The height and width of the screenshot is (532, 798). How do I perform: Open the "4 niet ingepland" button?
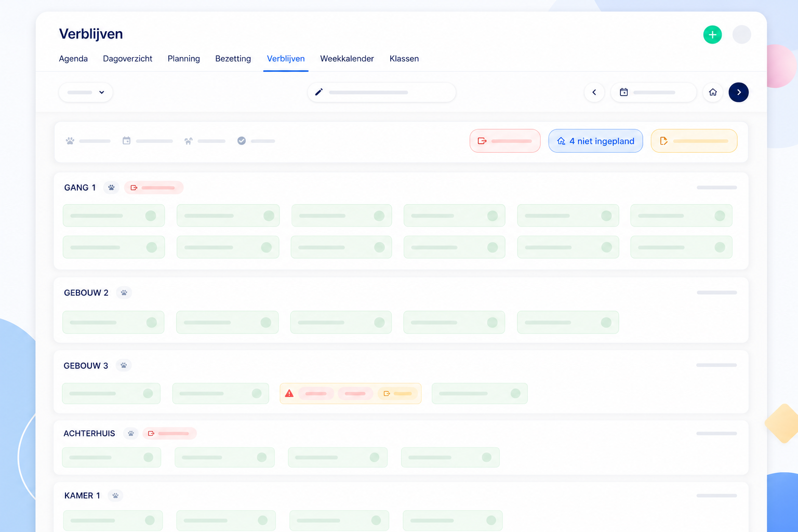tap(595, 141)
